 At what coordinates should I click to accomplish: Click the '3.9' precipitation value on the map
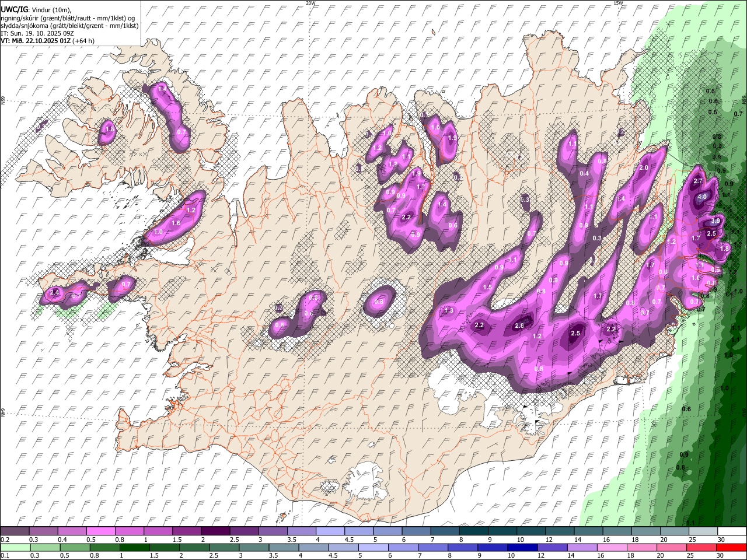click(x=716, y=221)
